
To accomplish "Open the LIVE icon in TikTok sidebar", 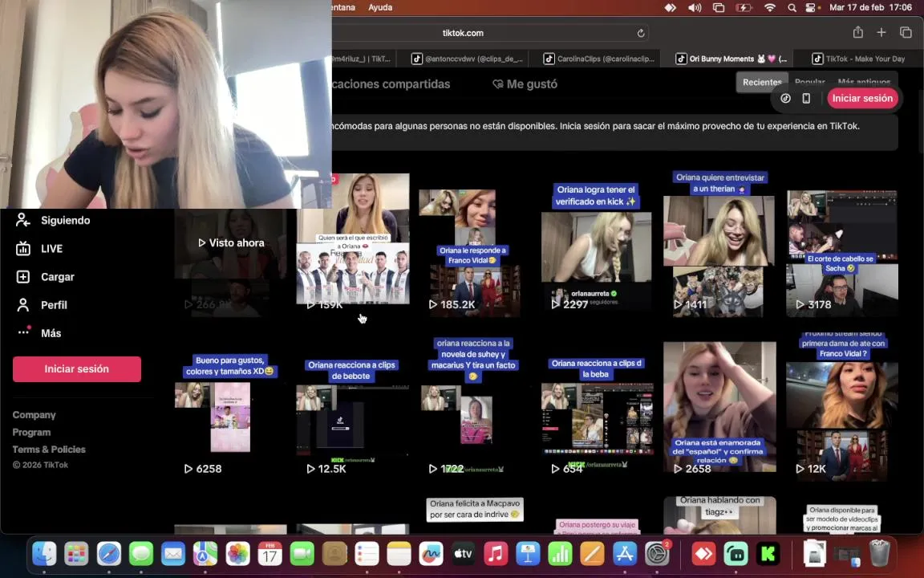I will (x=23, y=248).
